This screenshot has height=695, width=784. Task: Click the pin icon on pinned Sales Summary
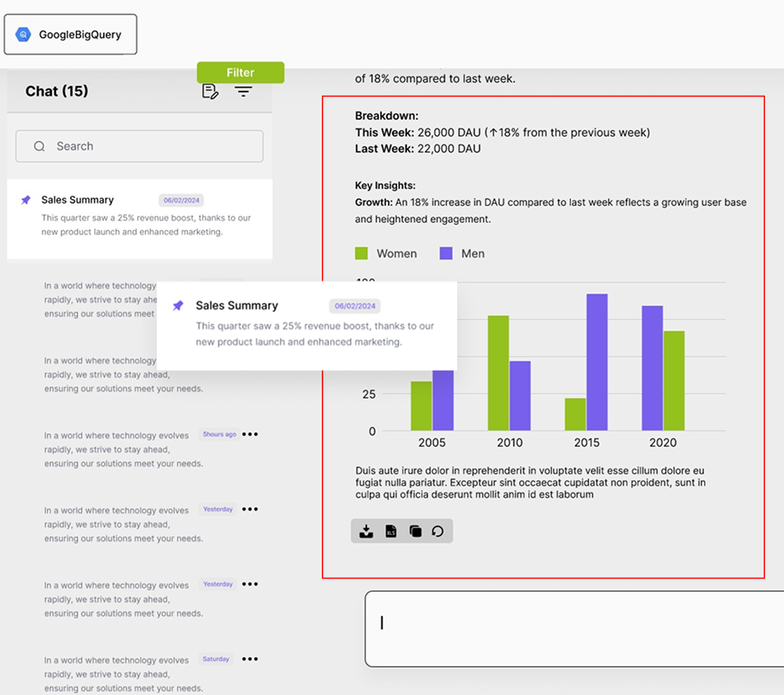(26, 200)
